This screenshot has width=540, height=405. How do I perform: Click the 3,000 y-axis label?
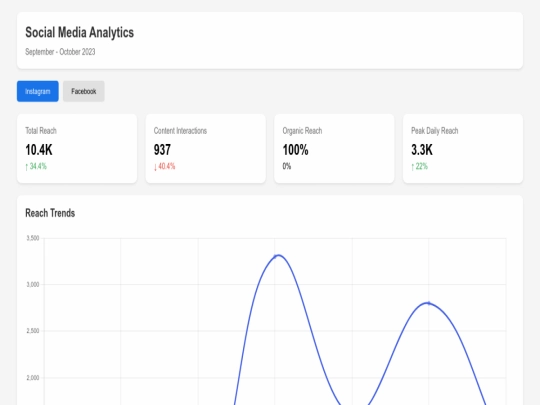tap(33, 284)
